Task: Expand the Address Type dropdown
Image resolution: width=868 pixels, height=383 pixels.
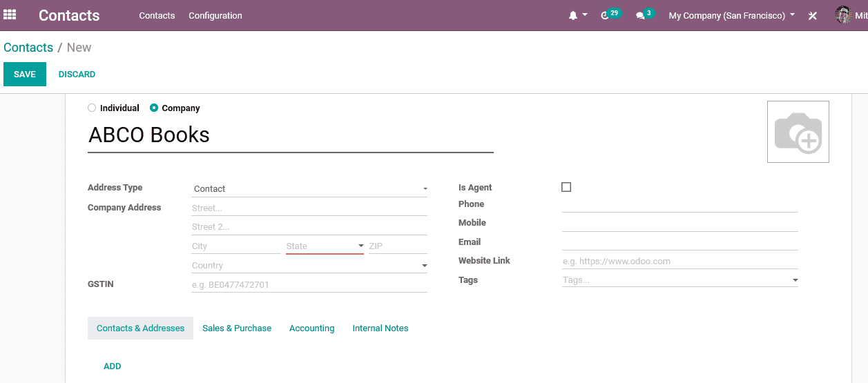Action: point(309,189)
